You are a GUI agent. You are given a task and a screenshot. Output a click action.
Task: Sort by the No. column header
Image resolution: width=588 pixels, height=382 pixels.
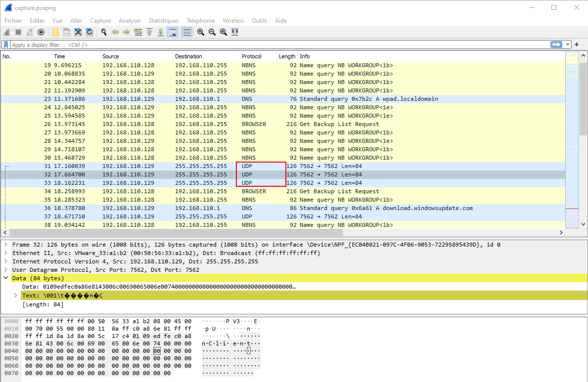click(27, 56)
